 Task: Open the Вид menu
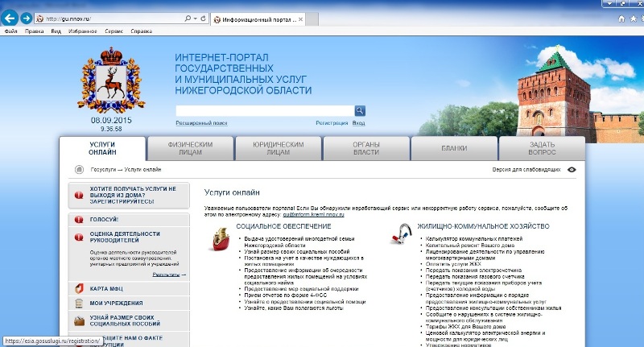coord(56,31)
